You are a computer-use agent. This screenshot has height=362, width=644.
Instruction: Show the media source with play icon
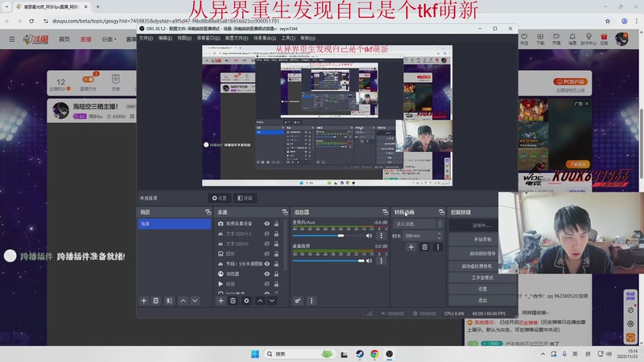point(267,284)
